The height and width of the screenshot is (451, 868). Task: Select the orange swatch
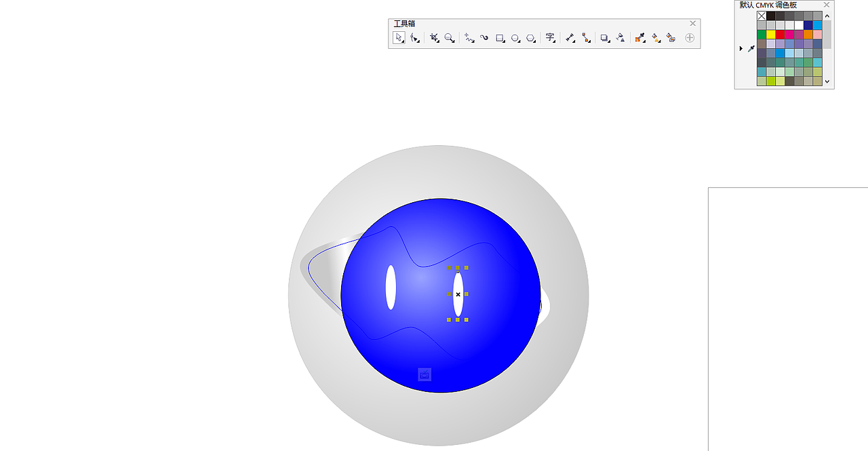tap(808, 35)
